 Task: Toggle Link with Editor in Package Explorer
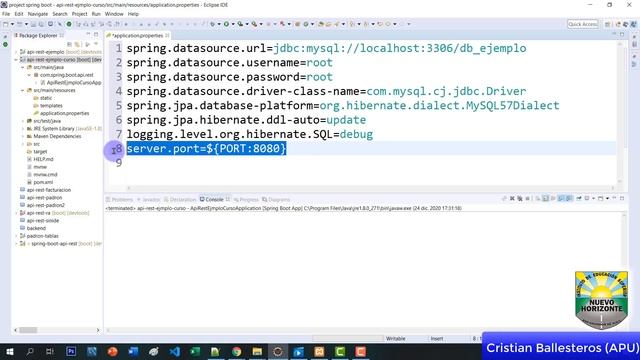coord(77,44)
